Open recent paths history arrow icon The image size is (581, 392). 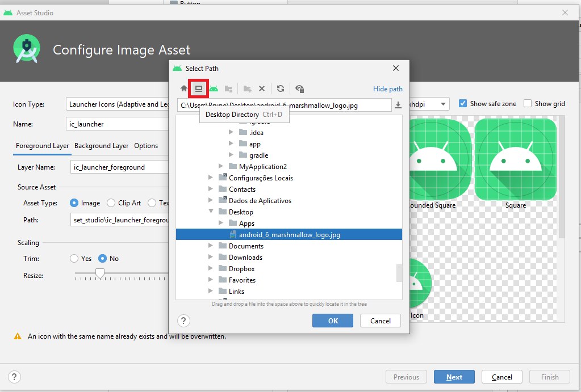pos(398,105)
